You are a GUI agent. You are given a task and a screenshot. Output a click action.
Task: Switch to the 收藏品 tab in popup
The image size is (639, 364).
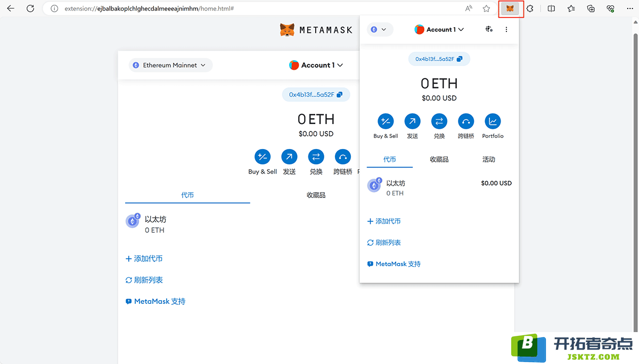pyautogui.click(x=439, y=160)
